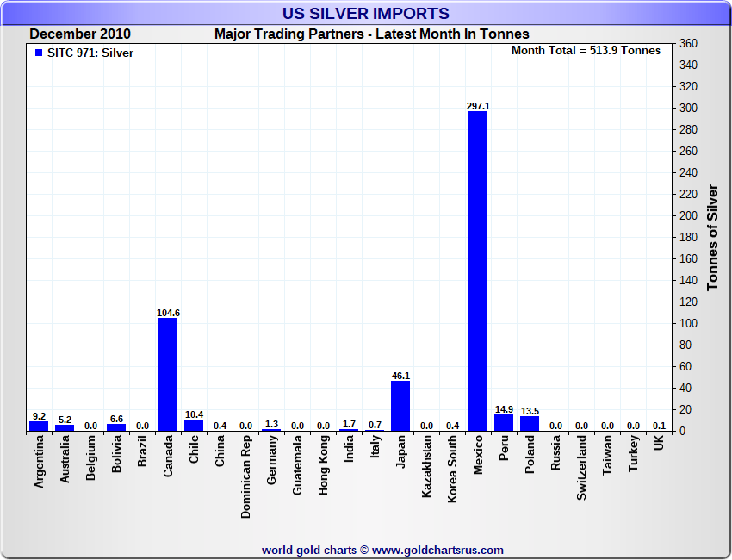The width and height of the screenshot is (732, 560).
Task: Click the Chile bar
Action: (194, 425)
